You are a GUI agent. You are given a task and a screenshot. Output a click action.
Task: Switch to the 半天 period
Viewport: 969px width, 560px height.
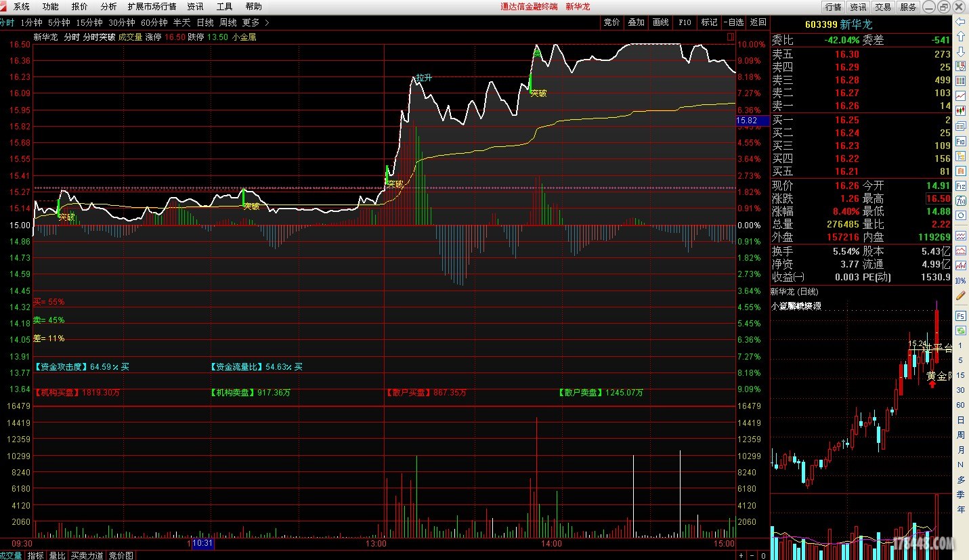click(182, 22)
